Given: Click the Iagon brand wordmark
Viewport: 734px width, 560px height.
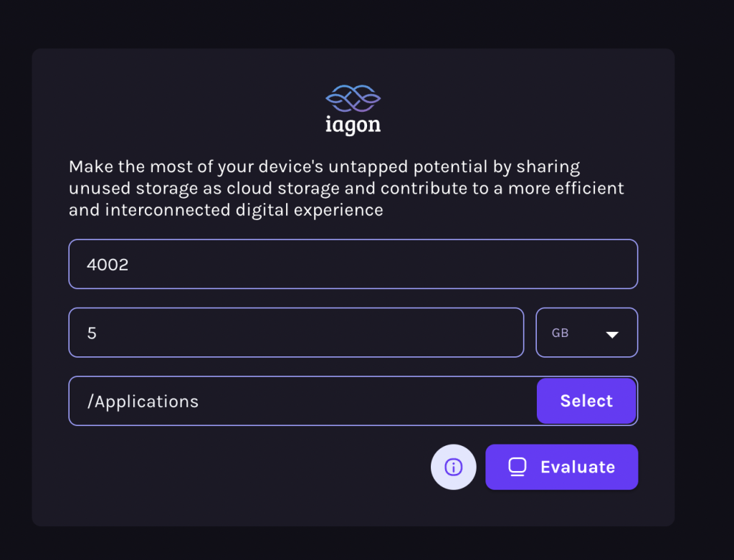Looking at the screenshot, I should tap(353, 123).
